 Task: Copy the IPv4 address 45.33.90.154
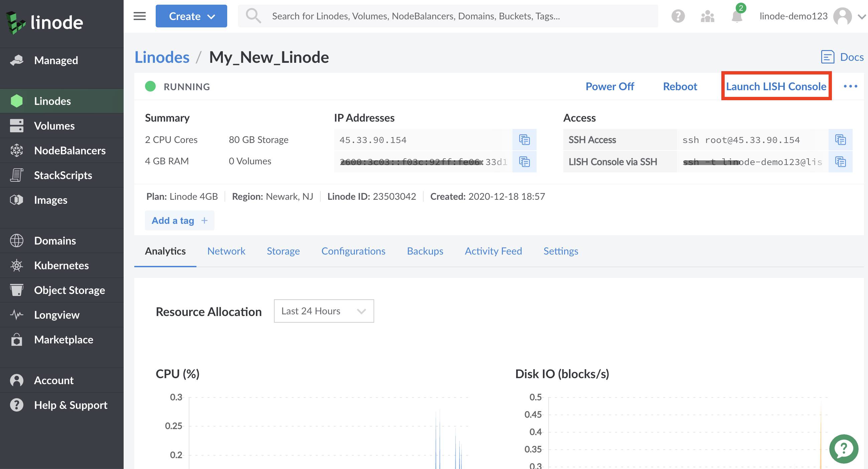524,139
